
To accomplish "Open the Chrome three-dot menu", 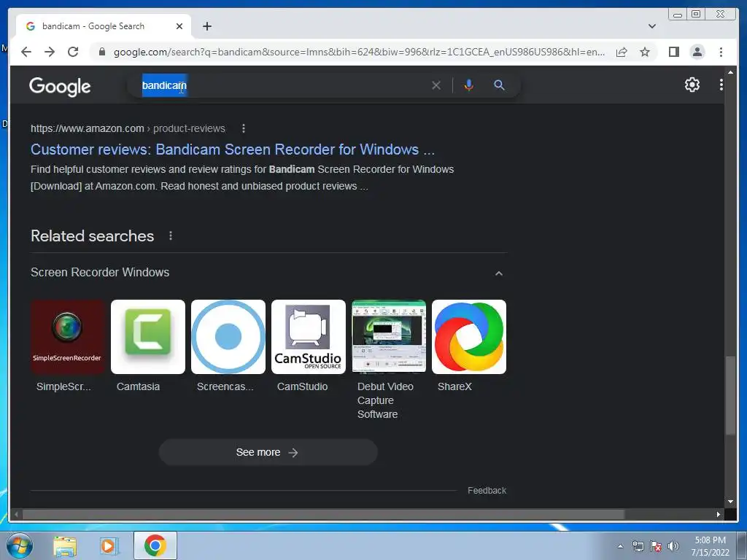I will (x=721, y=52).
